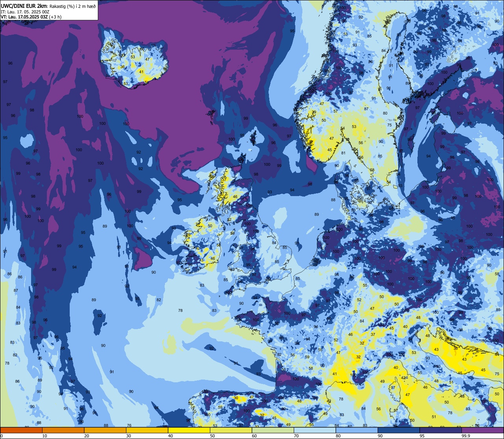The width and height of the screenshot is (504, 439).
Task: Select the 70–80 pale blue legend swatch
Action: point(315,430)
